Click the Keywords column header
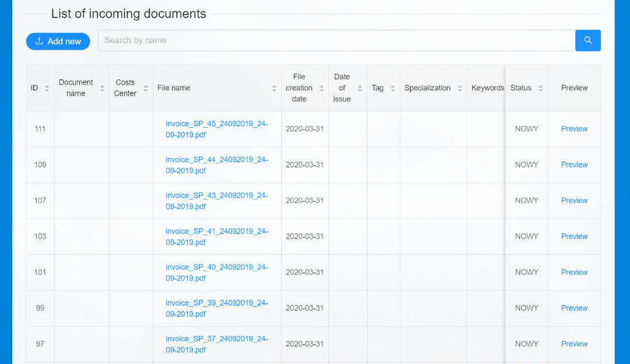Viewport: 630px width, 364px height. pyautogui.click(x=487, y=88)
